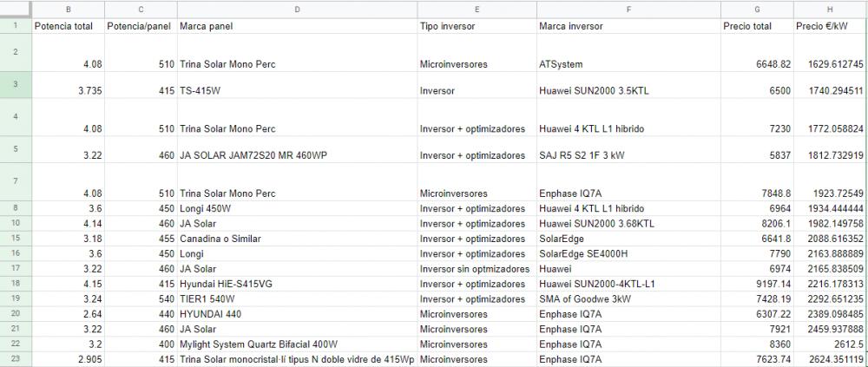Select row 15 header
Viewport: 868px width, 367px height.
click(x=16, y=239)
